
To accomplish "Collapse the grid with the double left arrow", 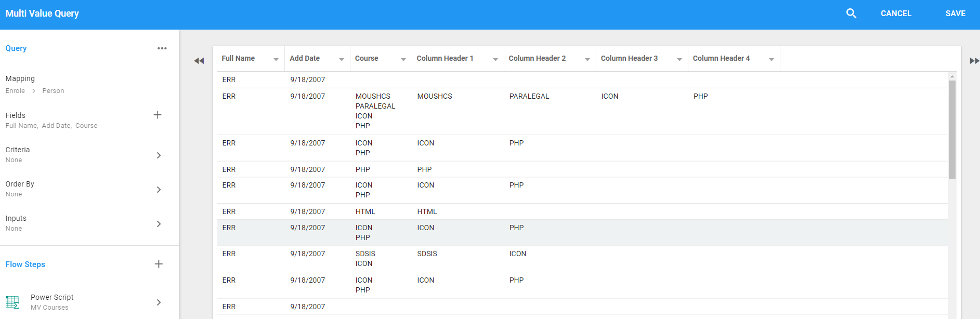I will [x=199, y=61].
